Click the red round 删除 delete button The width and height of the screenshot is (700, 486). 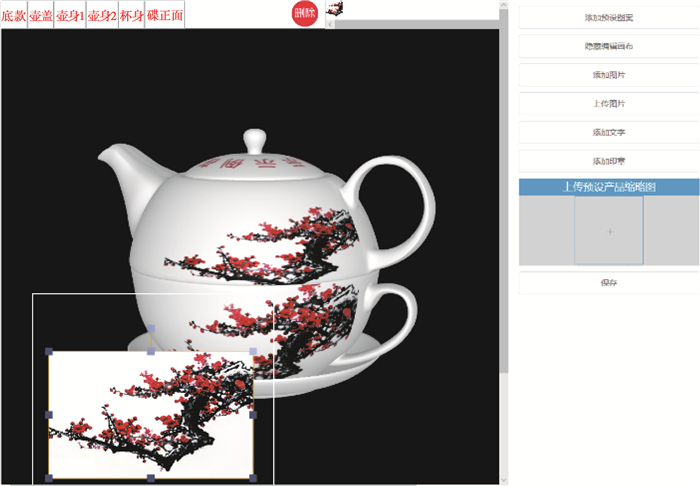304,13
